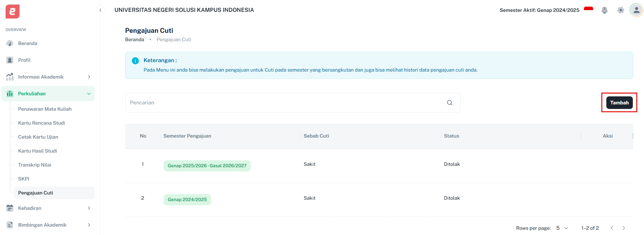Click Sakit cell in row 2
The height and width of the screenshot is (235, 644).
tap(309, 198)
